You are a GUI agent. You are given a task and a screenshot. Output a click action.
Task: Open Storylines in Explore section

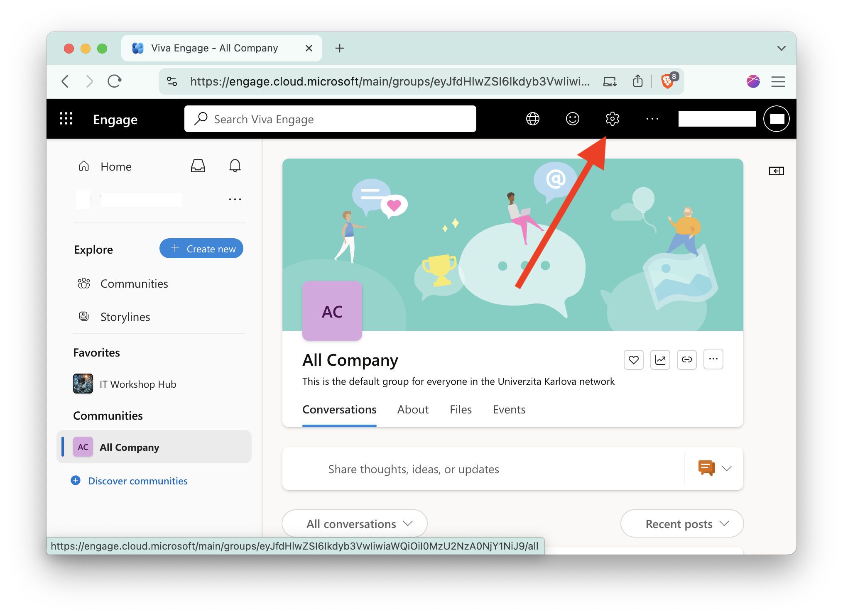point(114,317)
